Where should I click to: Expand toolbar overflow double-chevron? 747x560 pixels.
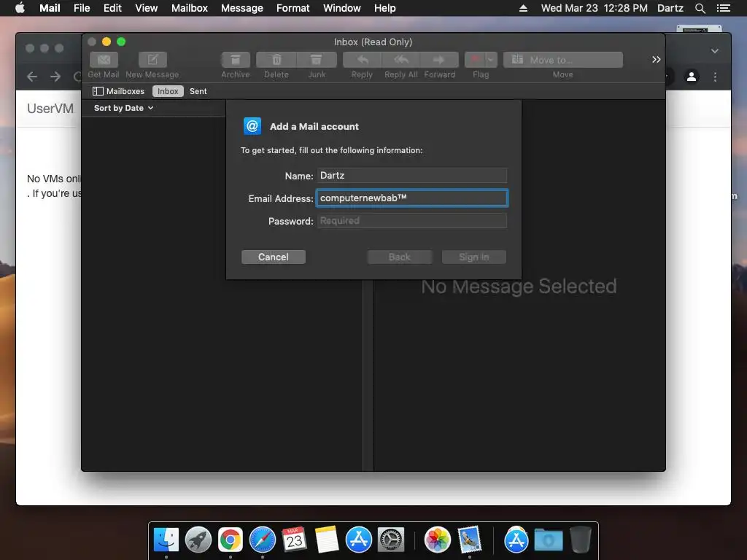pyautogui.click(x=657, y=60)
